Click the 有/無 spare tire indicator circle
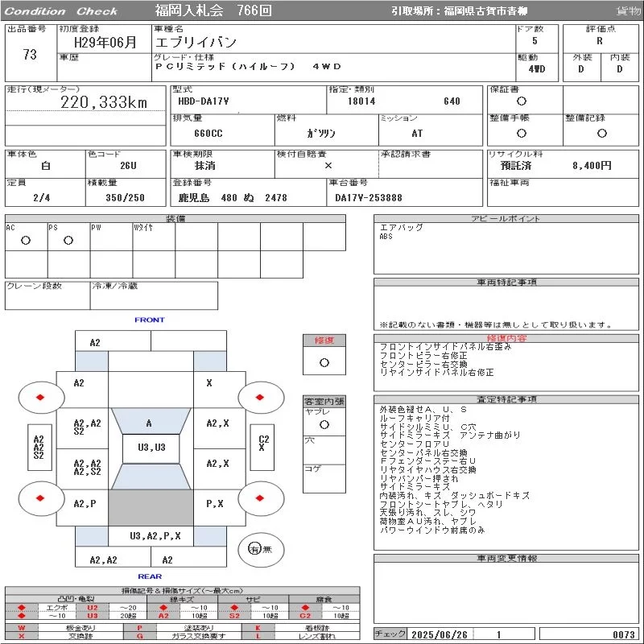 (261, 549)
